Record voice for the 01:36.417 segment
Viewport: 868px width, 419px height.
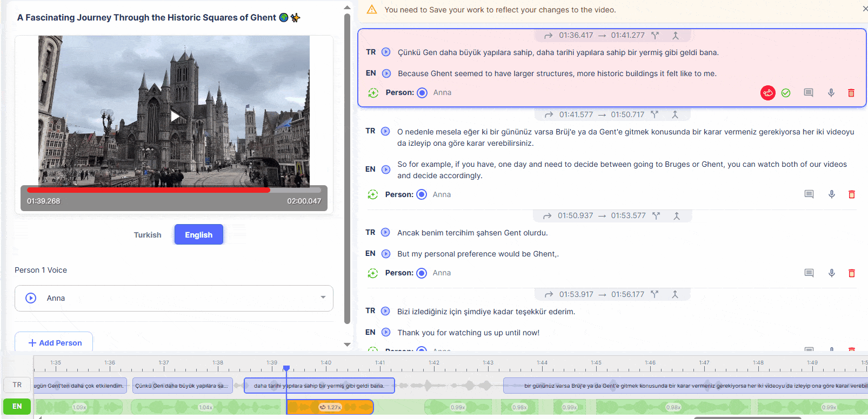(831, 93)
